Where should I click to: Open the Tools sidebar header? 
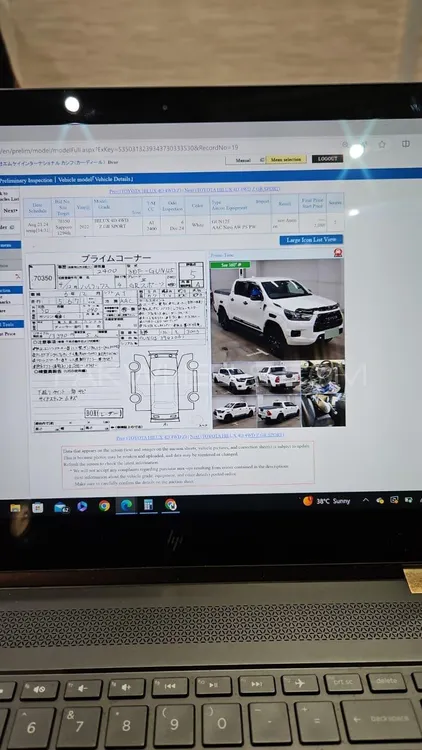(10, 324)
